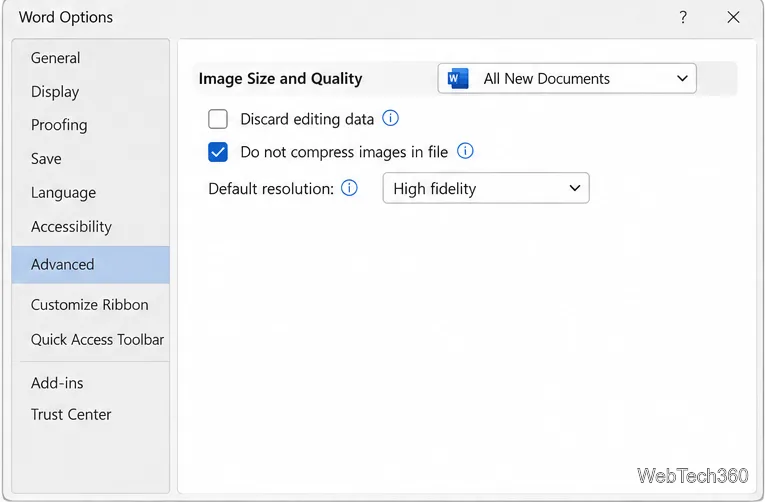
Task: Click the Word Options help question mark
Action: [x=683, y=18]
